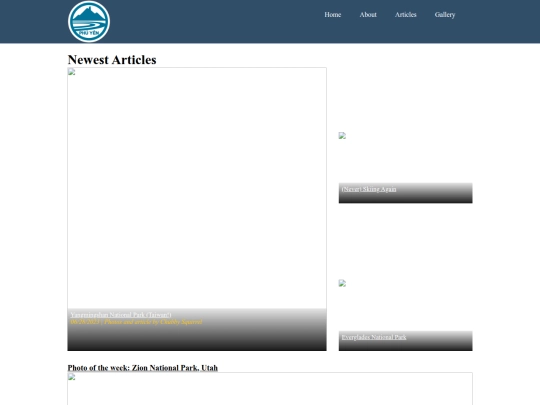The width and height of the screenshot is (540, 405).
Task: Open the Articles menu item
Action: pos(405,14)
